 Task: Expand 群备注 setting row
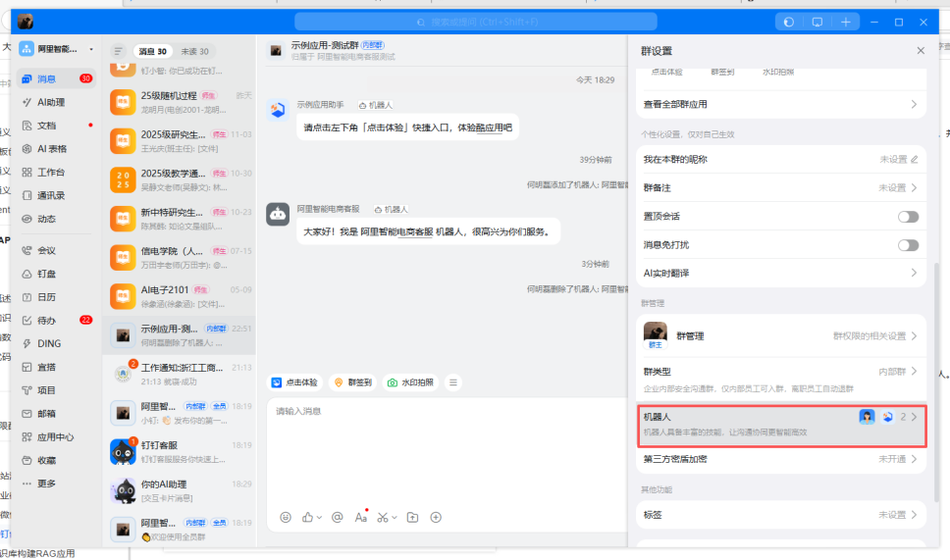pyautogui.click(x=781, y=187)
